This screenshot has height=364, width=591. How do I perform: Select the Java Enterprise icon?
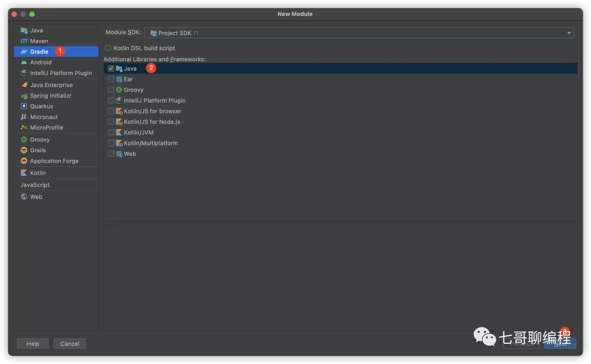[x=24, y=85]
